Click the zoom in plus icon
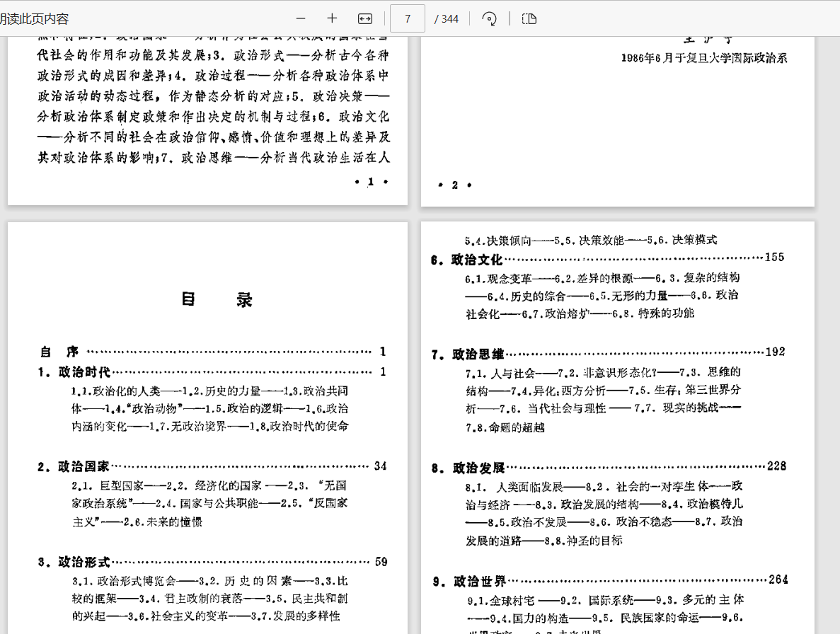The height and width of the screenshot is (634, 840). click(x=332, y=18)
